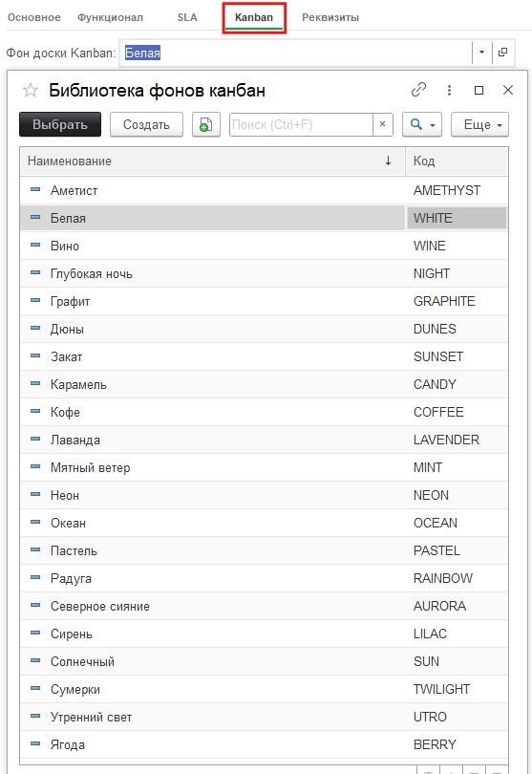Copy link via chain icon
532x774 pixels.
(418, 90)
